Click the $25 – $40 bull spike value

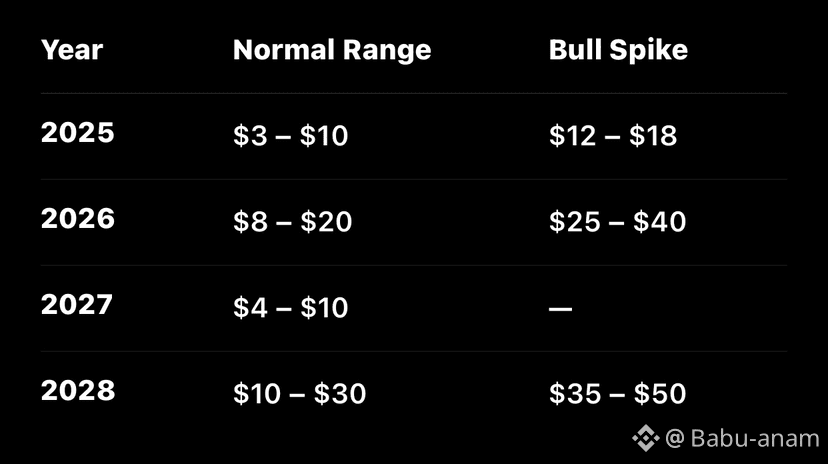pos(617,222)
